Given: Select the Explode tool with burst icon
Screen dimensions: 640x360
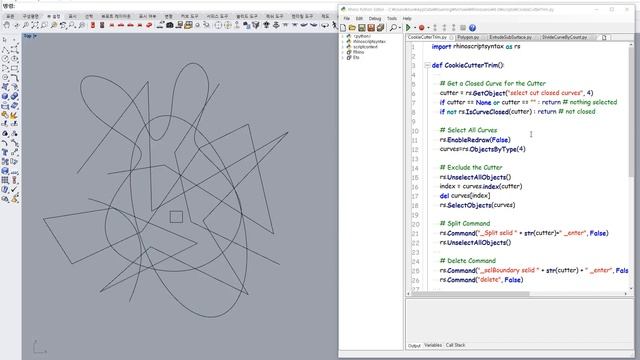Looking at the screenshot, I should click(13, 116).
